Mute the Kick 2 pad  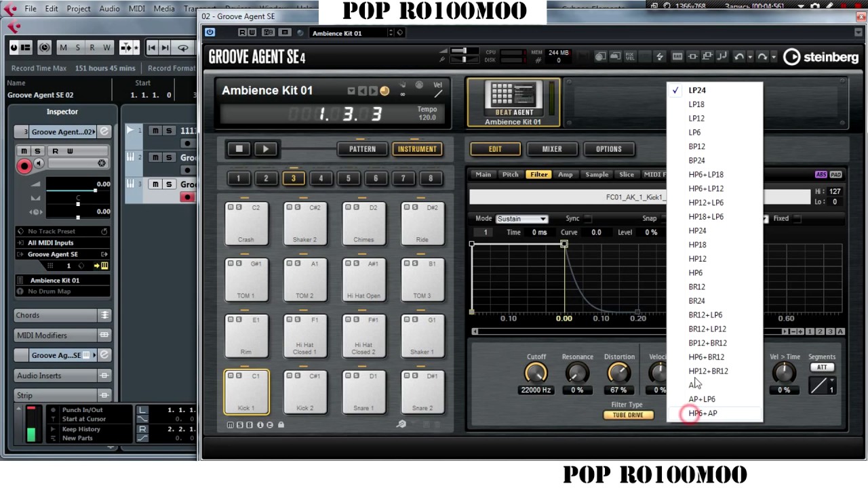click(x=289, y=375)
